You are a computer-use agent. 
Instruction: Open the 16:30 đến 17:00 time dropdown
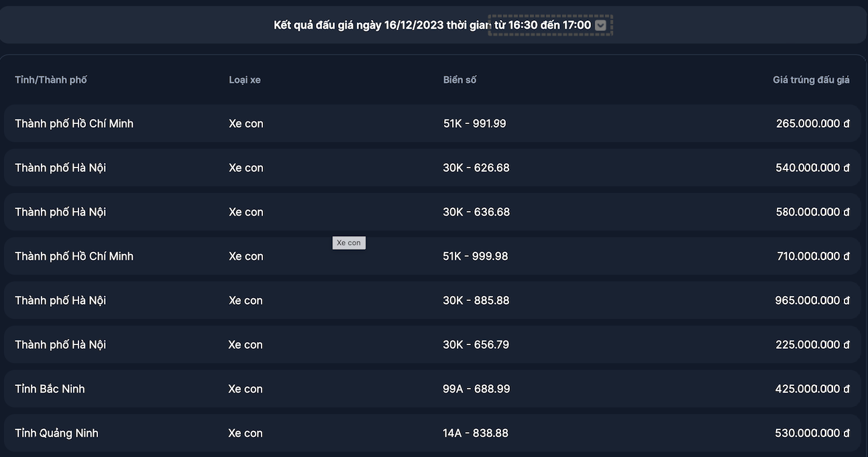pos(549,25)
